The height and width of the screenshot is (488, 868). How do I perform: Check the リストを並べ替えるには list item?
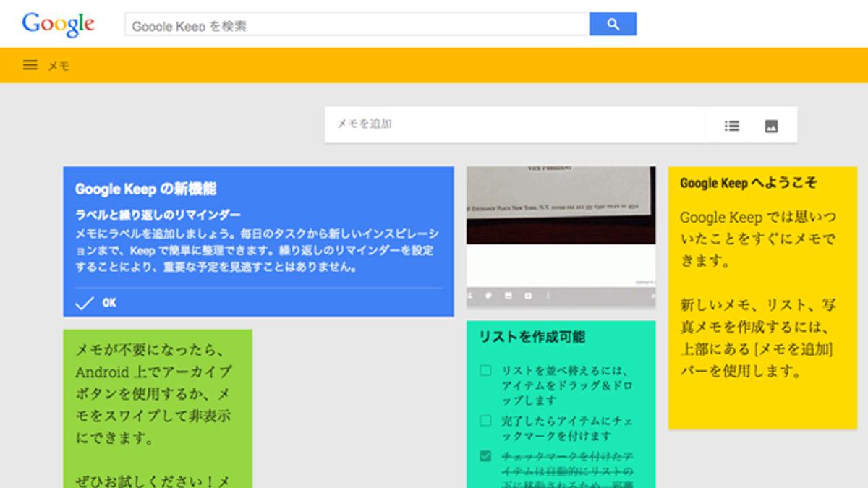485,371
